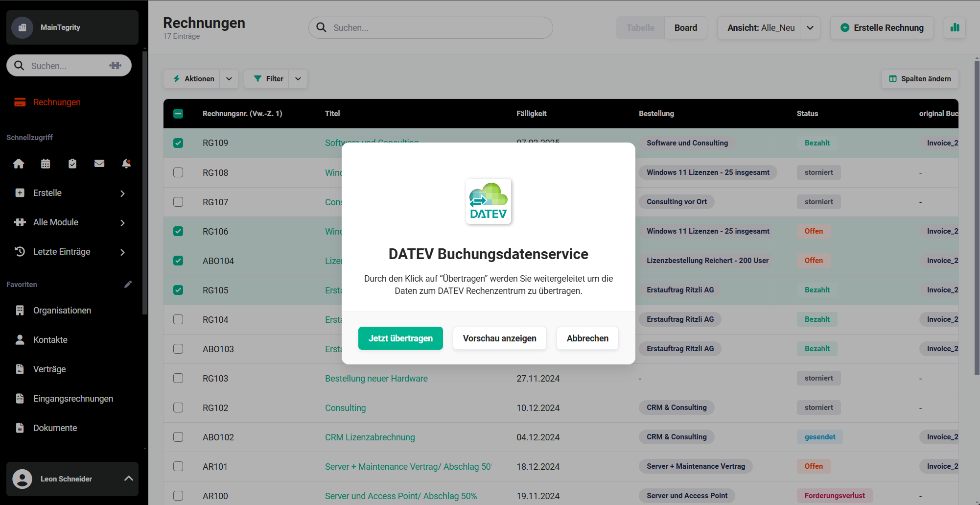The width and height of the screenshot is (980, 505).
Task: Open the notifications bell icon
Action: 126,164
